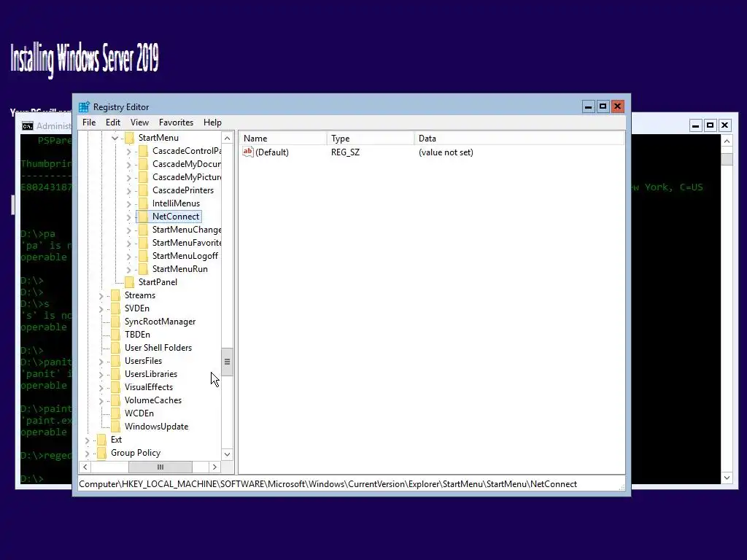Expand the StartMenuRun key
The image size is (747, 560).
pos(128,270)
